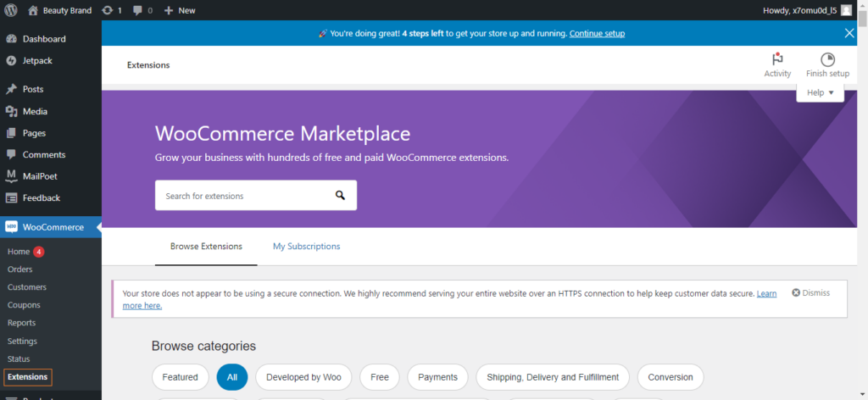Viewport: 868px width, 400px height.
Task: Select the All category
Action: 232,377
